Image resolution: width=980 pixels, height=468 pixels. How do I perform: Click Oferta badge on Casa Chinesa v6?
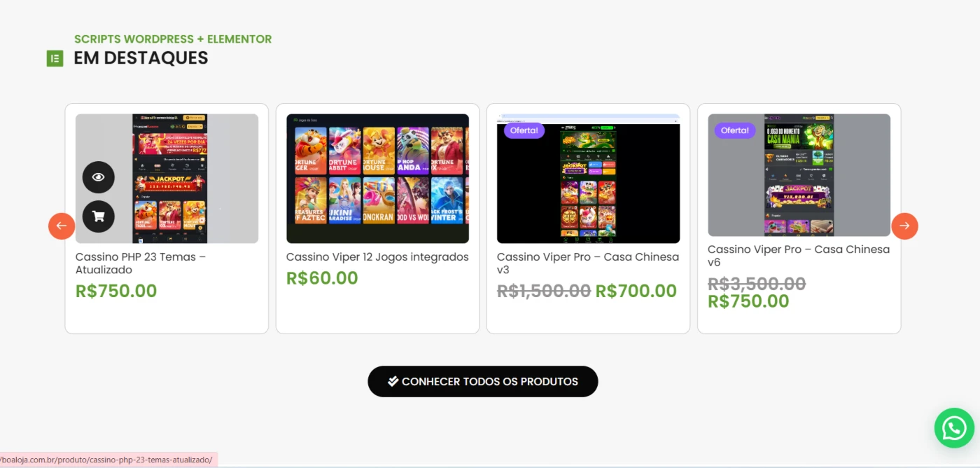tap(735, 130)
